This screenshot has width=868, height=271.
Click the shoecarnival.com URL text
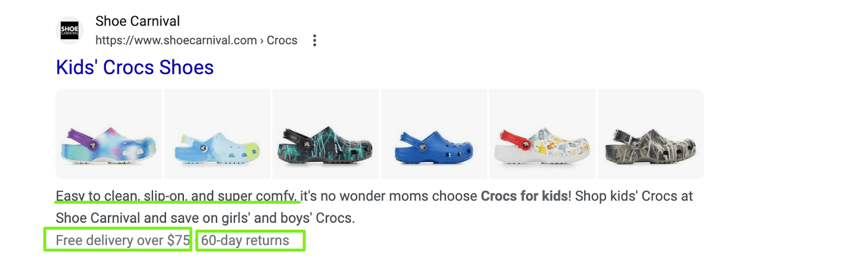click(x=176, y=41)
